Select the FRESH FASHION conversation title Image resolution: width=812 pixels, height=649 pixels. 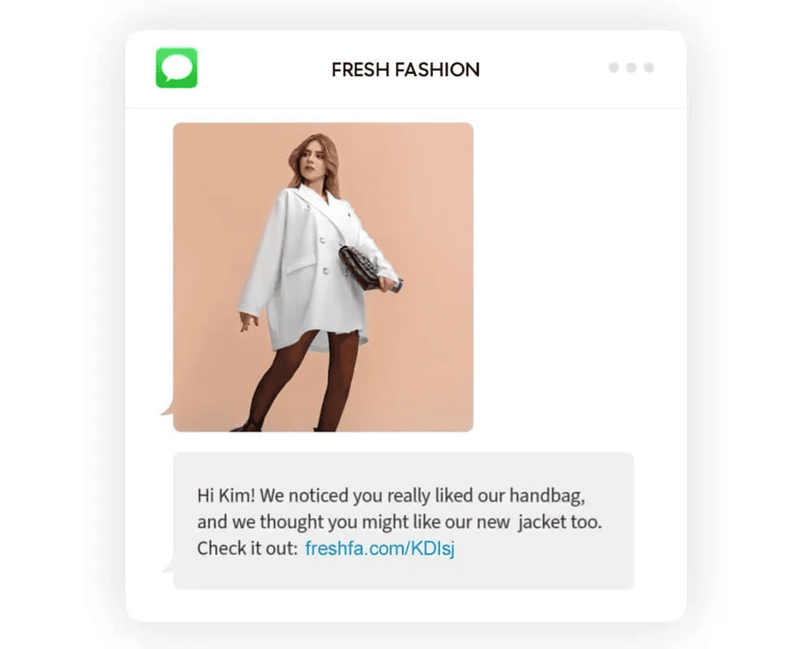click(x=405, y=69)
